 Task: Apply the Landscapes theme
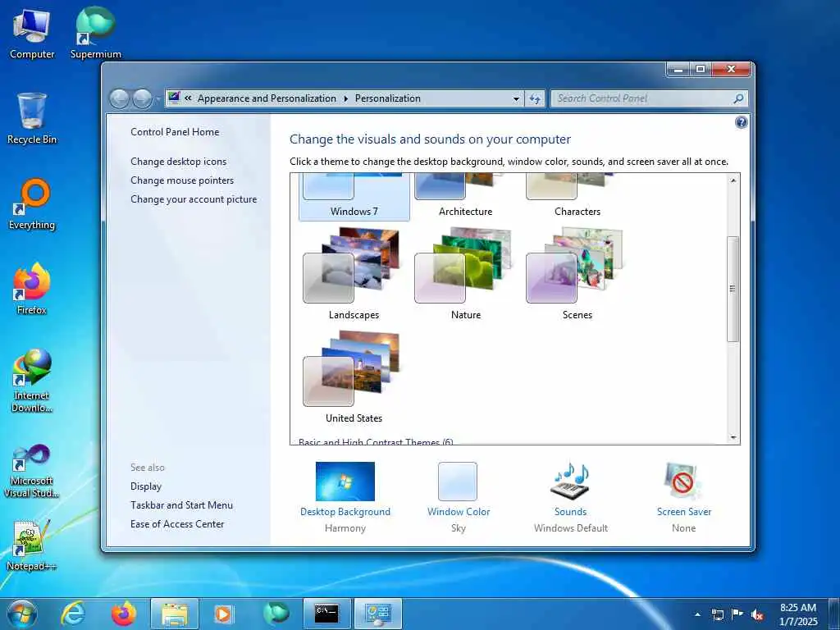tap(354, 274)
